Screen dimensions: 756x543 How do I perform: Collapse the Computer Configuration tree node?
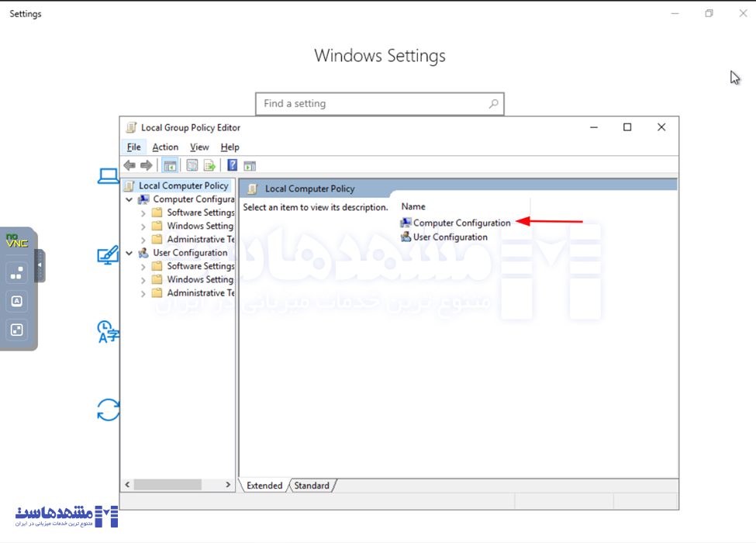(129, 199)
